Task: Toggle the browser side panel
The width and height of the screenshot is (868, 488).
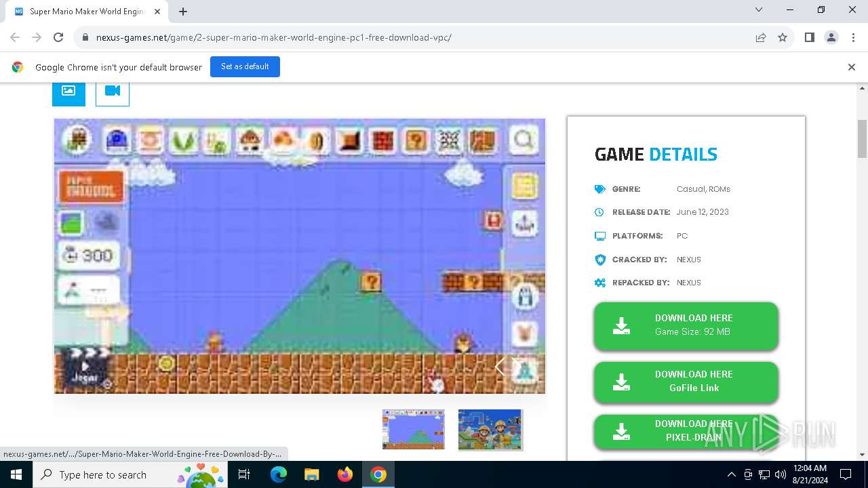Action: pos(810,37)
